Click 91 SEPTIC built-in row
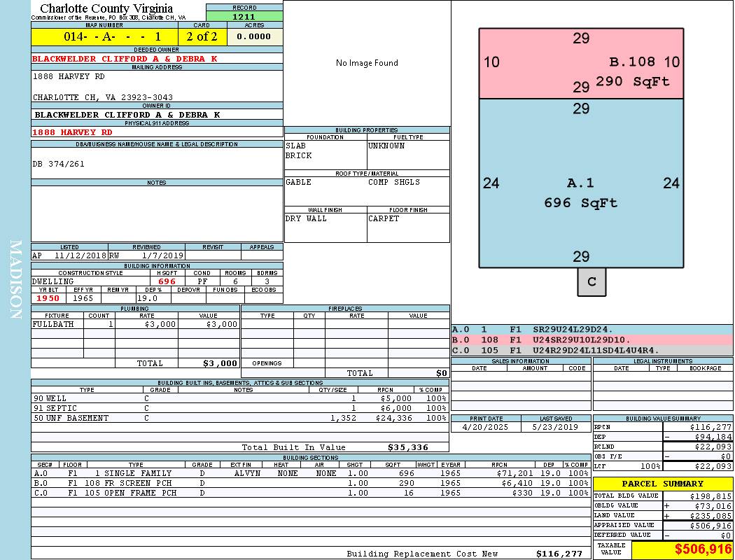 pos(240,408)
